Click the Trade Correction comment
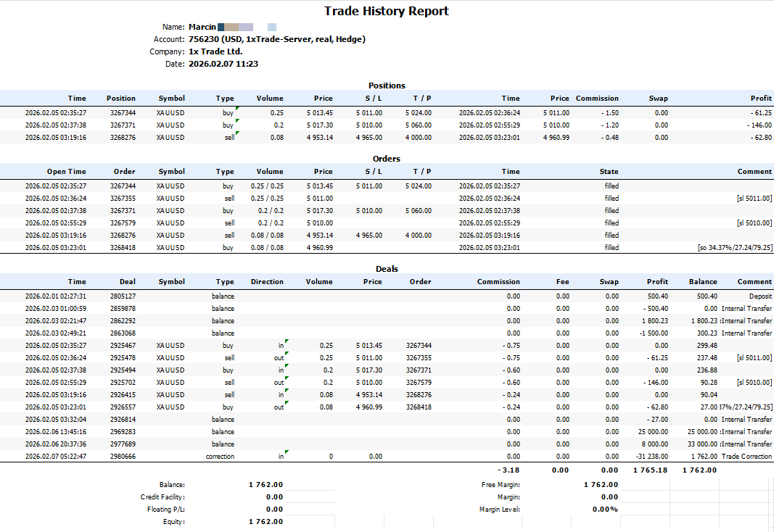Screen dimensions: 774x532 point(747,457)
